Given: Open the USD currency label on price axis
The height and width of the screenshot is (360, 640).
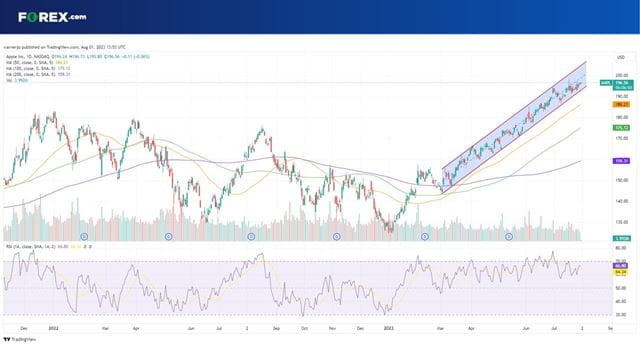Looking at the screenshot, I should click(x=621, y=57).
